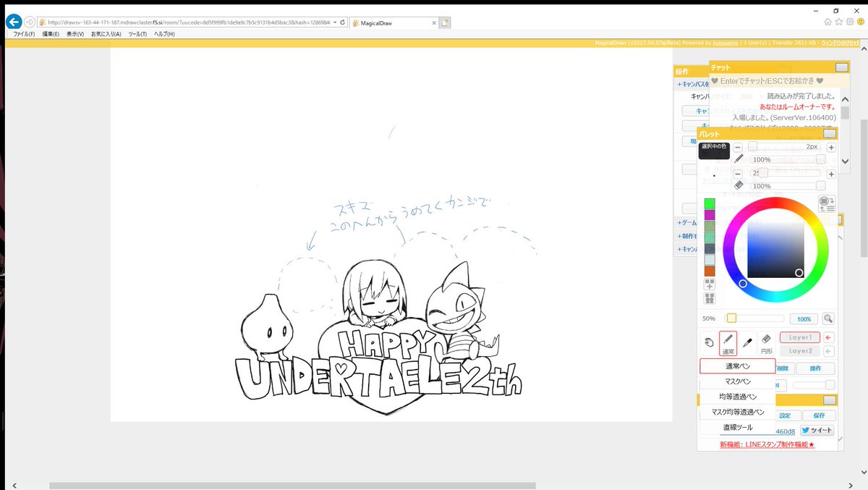
Task: Click the 設定 settings button
Action: click(785, 415)
